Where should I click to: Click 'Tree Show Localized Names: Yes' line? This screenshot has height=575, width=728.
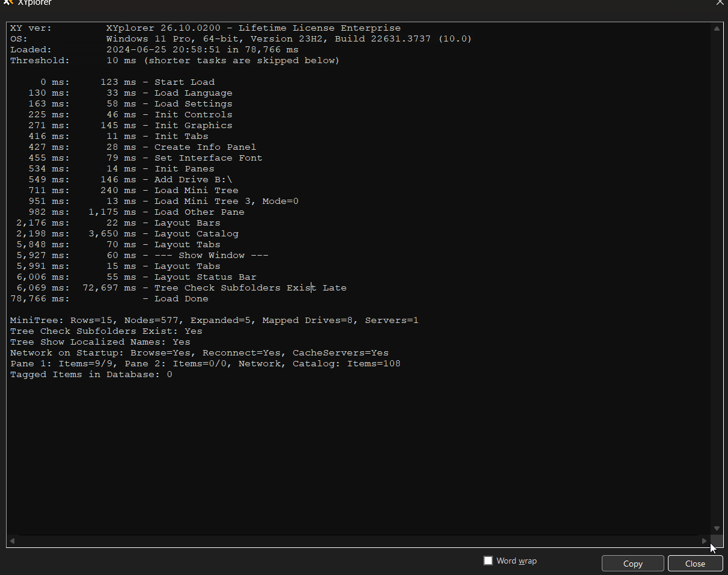pos(100,342)
